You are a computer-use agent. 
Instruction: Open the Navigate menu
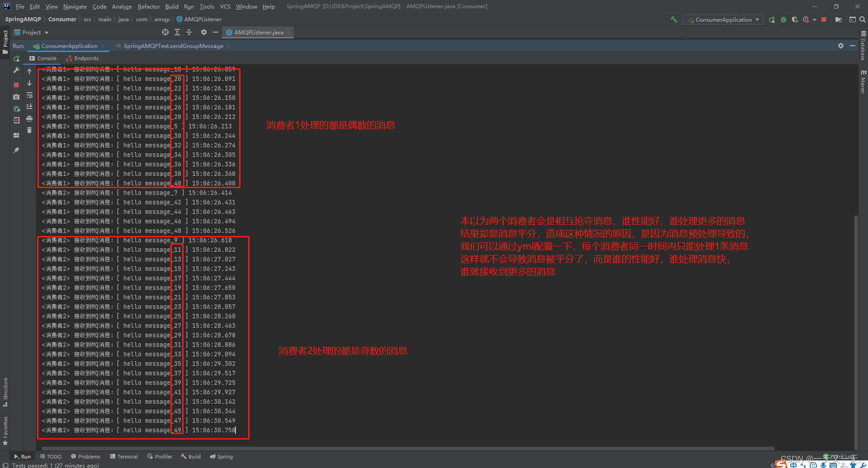coord(75,6)
